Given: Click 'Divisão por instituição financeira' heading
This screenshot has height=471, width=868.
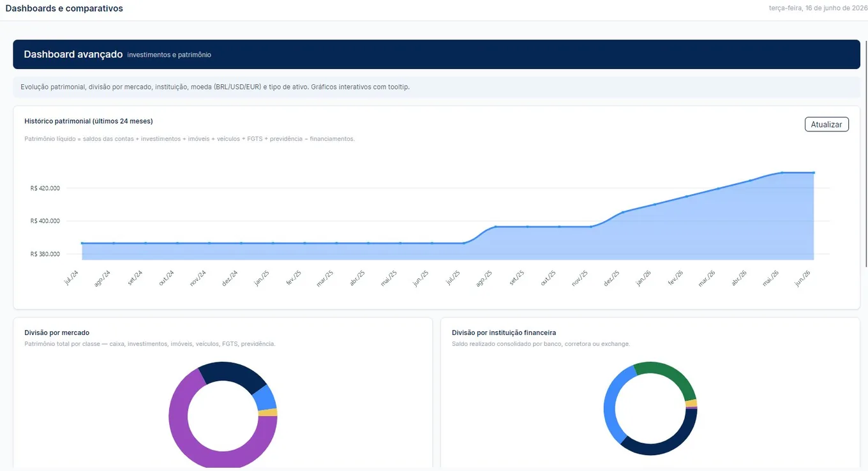Looking at the screenshot, I should (x=504, y=333).
